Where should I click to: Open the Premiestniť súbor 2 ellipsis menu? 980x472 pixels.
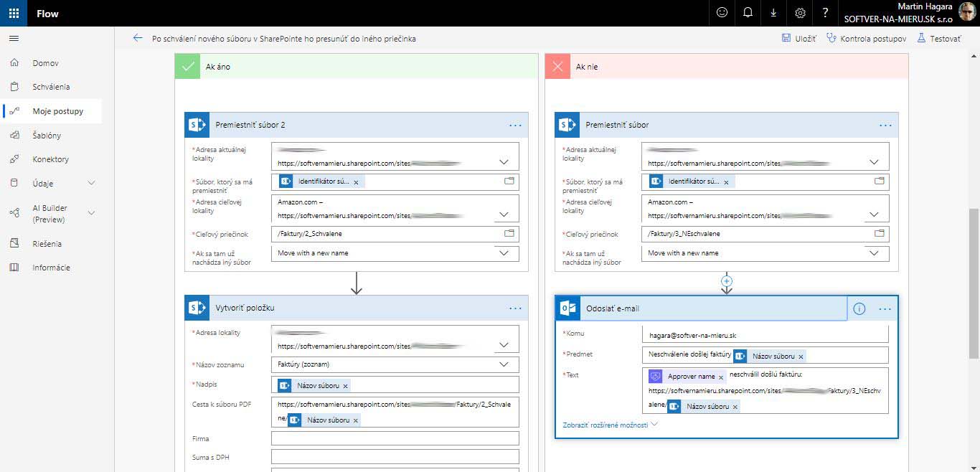coord(515,125)
